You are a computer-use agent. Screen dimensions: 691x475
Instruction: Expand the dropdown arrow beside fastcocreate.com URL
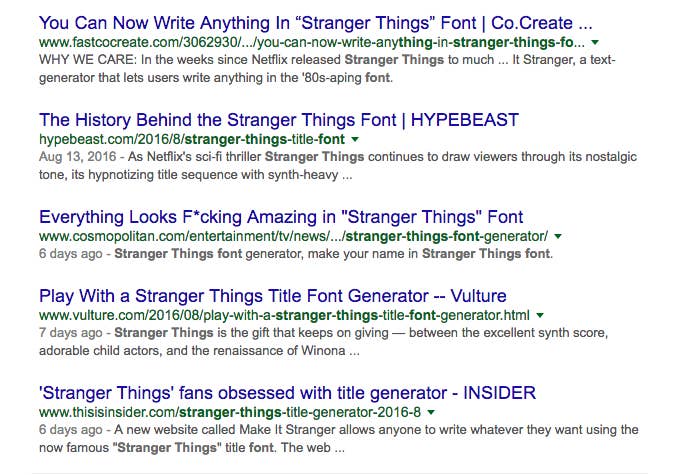click(x=595, y=42)
